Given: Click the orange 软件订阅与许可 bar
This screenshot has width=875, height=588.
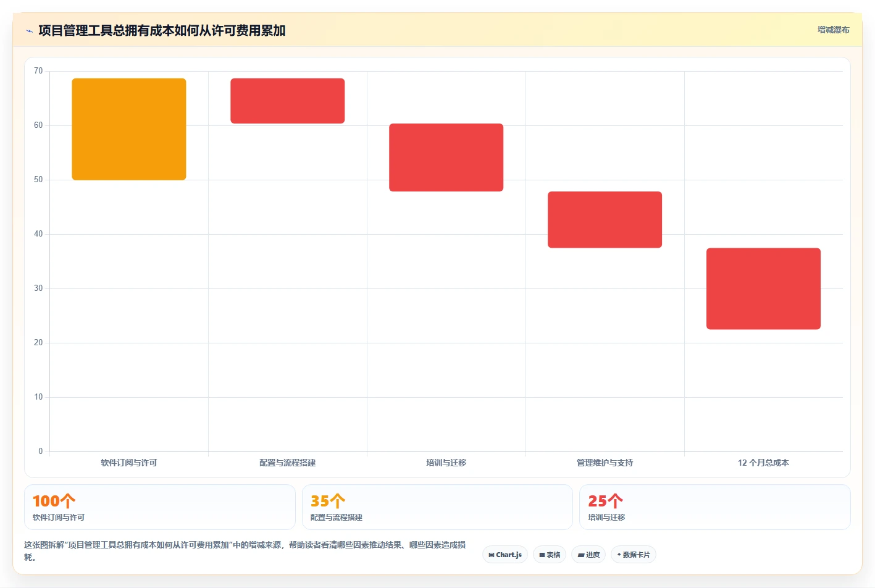Looking at the screenshot, I should pos(129,129).
